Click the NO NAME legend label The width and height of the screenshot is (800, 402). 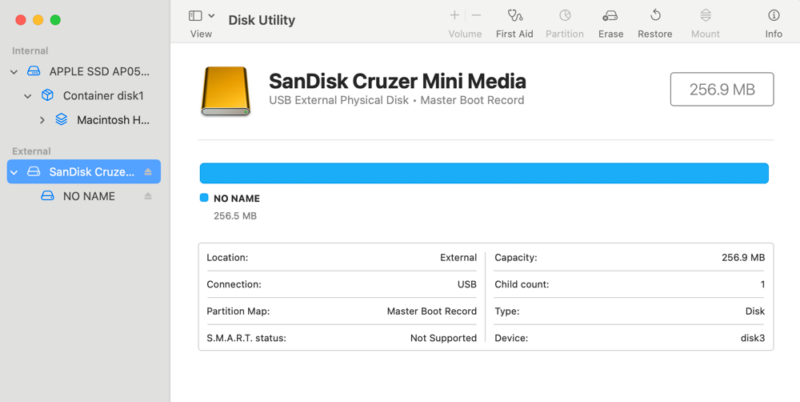pos(237,198)
